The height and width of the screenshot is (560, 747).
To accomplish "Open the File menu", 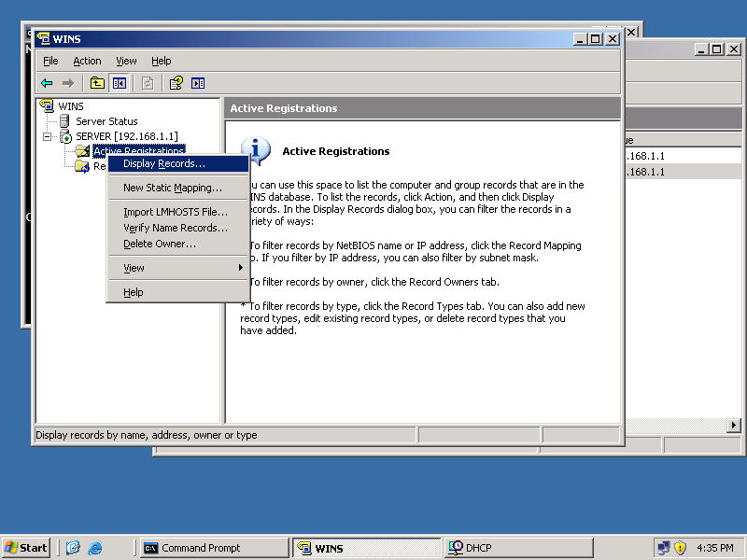I will [50, 61].
